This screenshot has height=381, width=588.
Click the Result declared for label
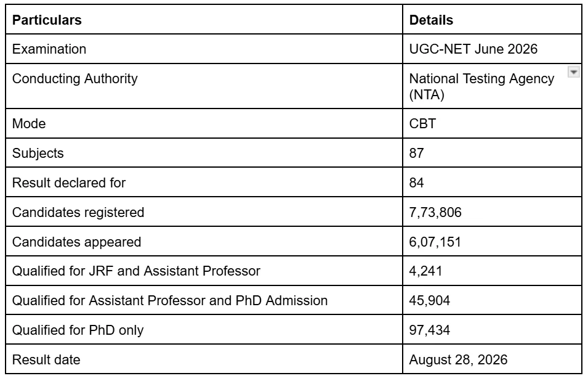[204, 182]
